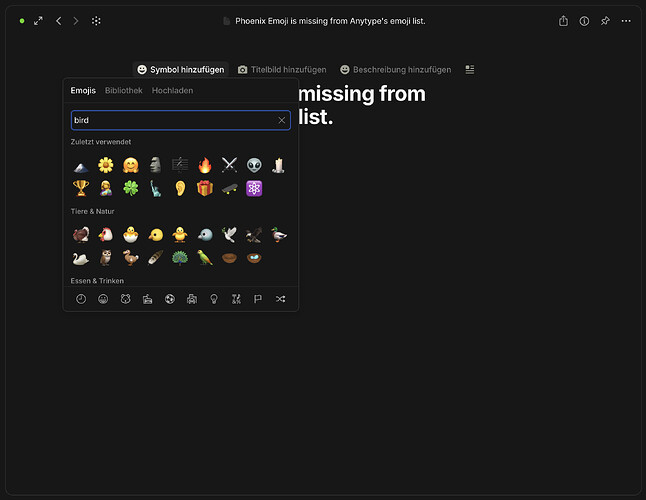The width and height of the screenshot is (646, 500).
Task: Choose the purple atom symbol emoji
Action: tap(254, 189)
